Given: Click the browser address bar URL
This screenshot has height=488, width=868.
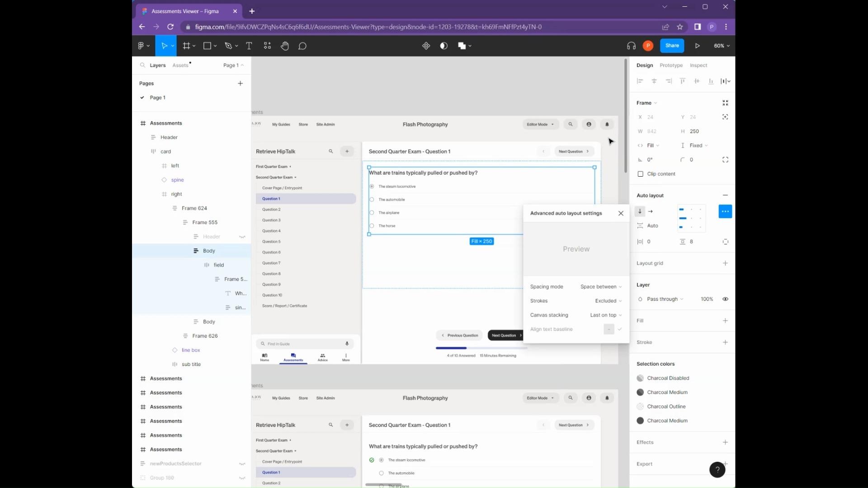Looking at the screenshot, I should [368, 27].
